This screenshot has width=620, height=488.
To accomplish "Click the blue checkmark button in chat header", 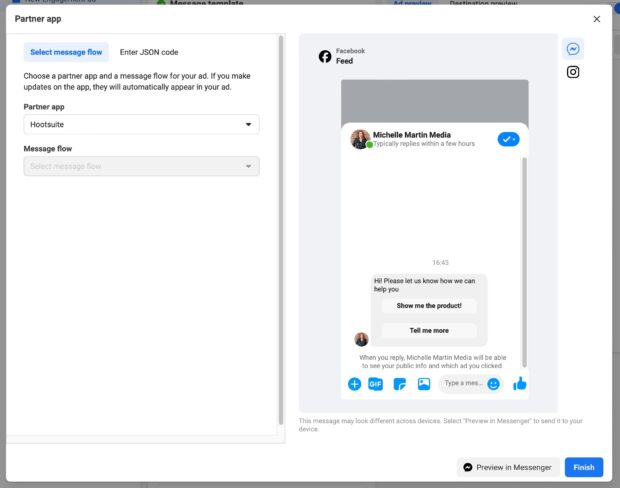I will [x=508, y=139].
